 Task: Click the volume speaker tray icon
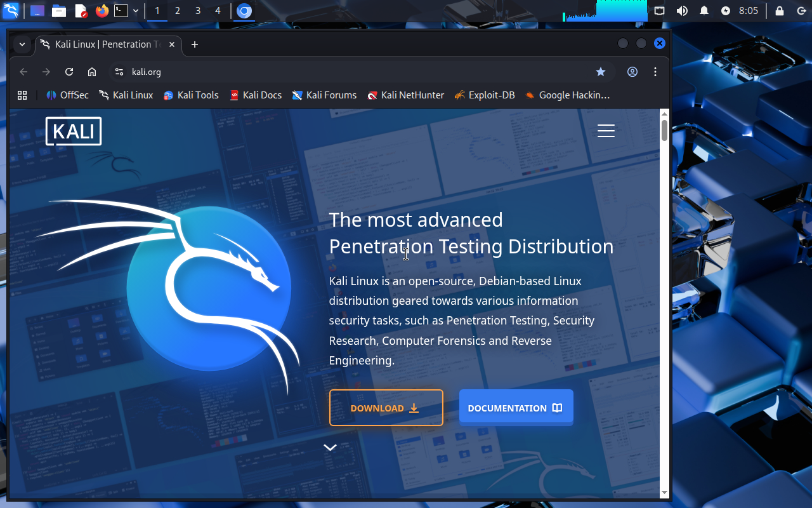pyautogui.click(x=682, y=11)
